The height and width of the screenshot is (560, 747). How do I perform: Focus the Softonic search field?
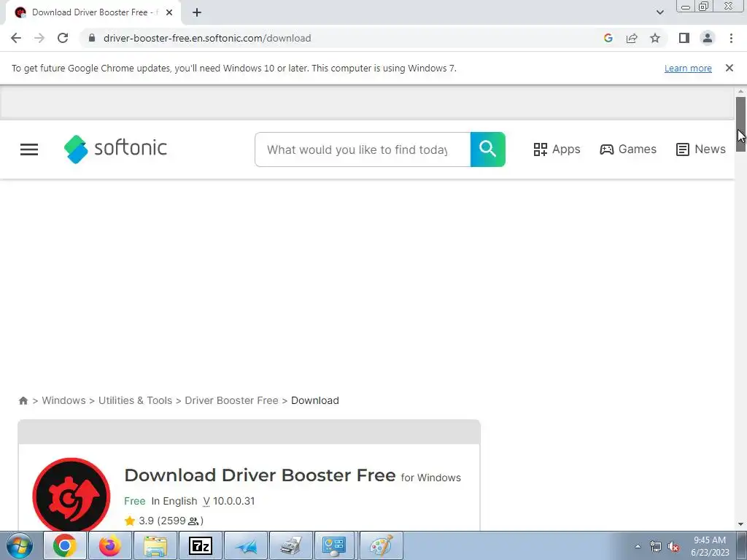363,149
